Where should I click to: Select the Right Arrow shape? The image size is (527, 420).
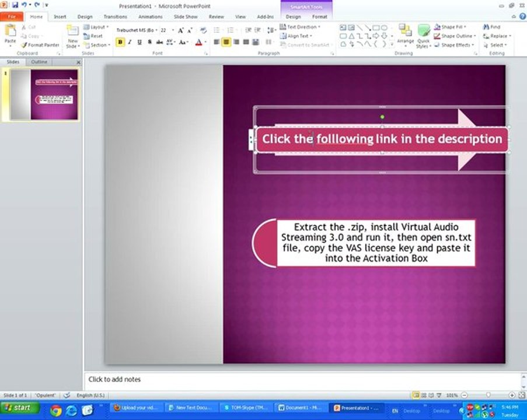pyautogui.click(x=376, y=36)
